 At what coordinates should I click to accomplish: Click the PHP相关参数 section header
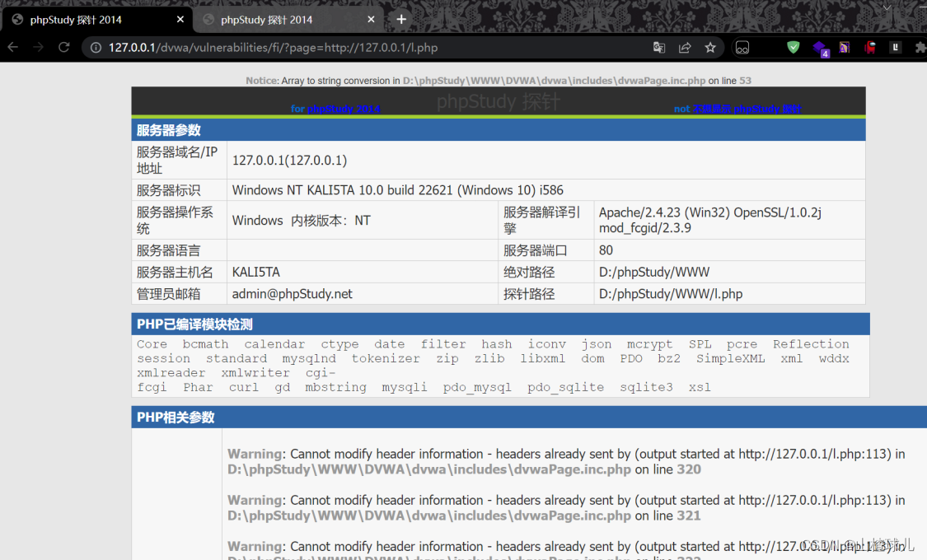pyautogui.click(x=529, y=417)
